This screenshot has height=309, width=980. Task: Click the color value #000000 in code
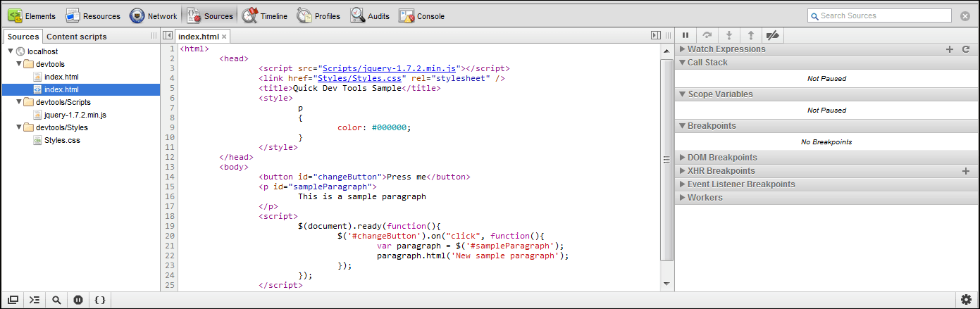click(x=390, y=127)
